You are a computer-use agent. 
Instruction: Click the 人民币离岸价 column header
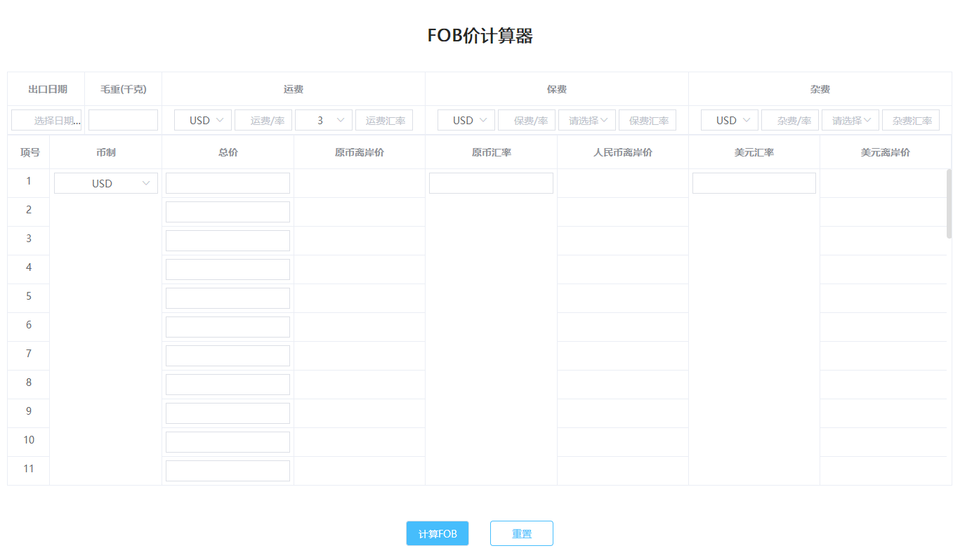[623, 152]
